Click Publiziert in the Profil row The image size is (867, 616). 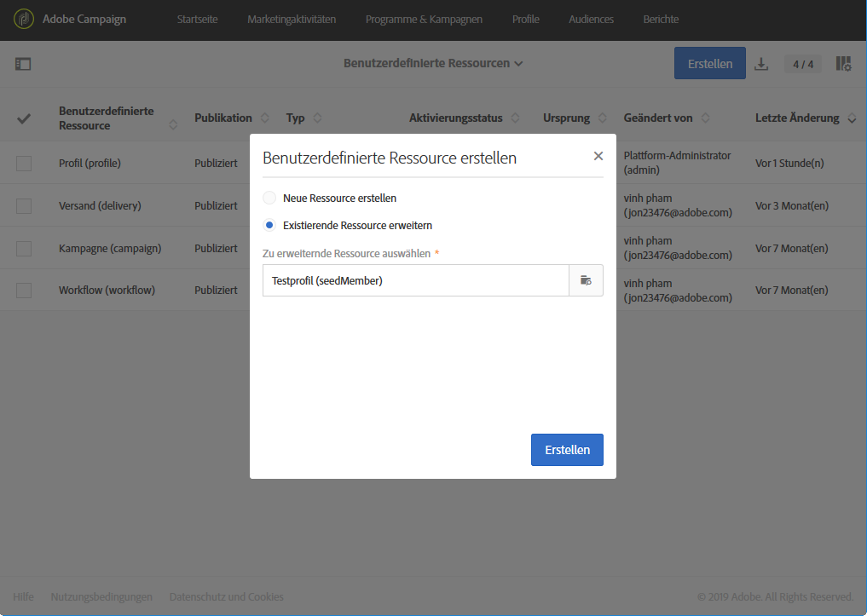216,164
